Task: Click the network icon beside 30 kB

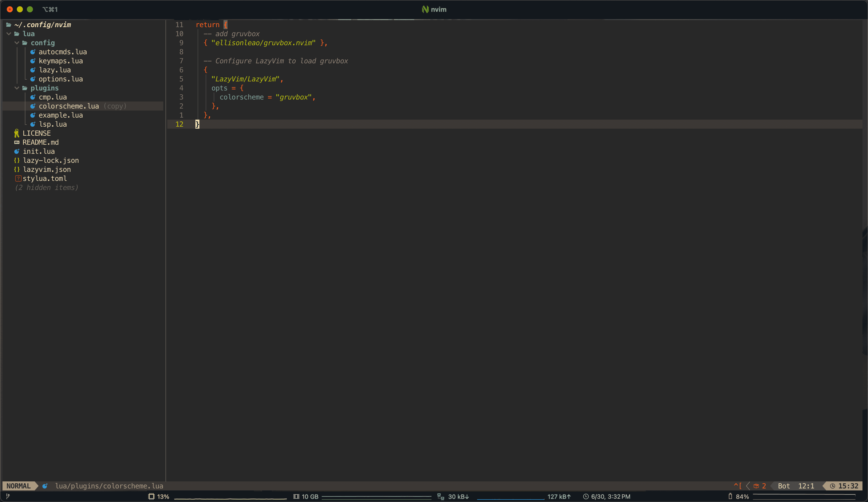Action: [441, 496]
